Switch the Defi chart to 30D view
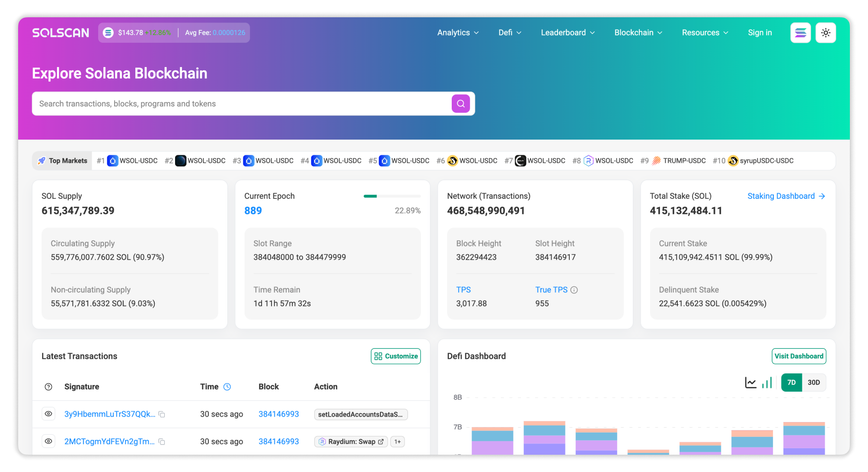Viewport: 868px width, 472px height. click(x=814, y=382)
